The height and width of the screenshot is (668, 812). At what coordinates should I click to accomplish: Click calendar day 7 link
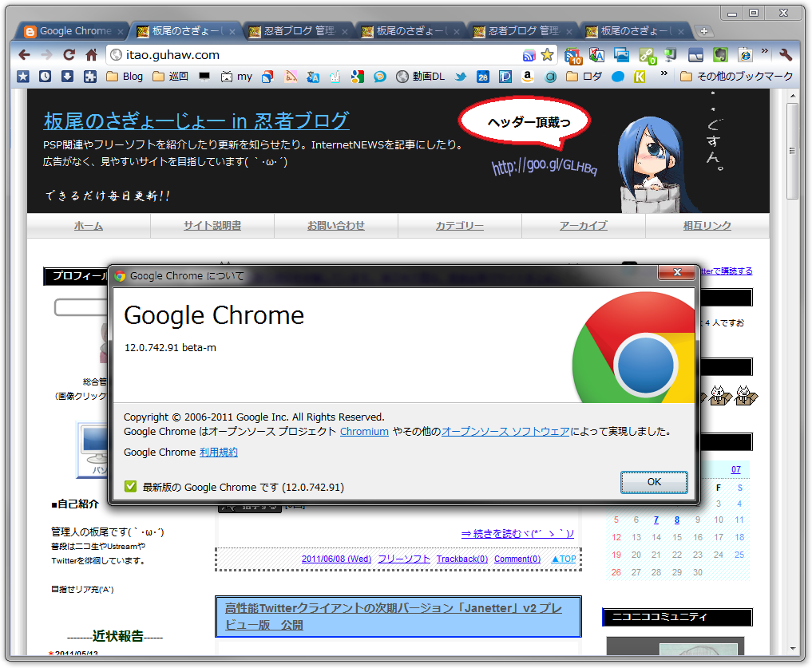(x=656, y=520)
